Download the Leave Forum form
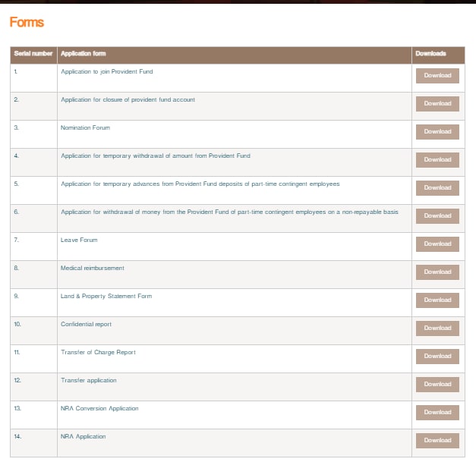 [x=437, y=244]
